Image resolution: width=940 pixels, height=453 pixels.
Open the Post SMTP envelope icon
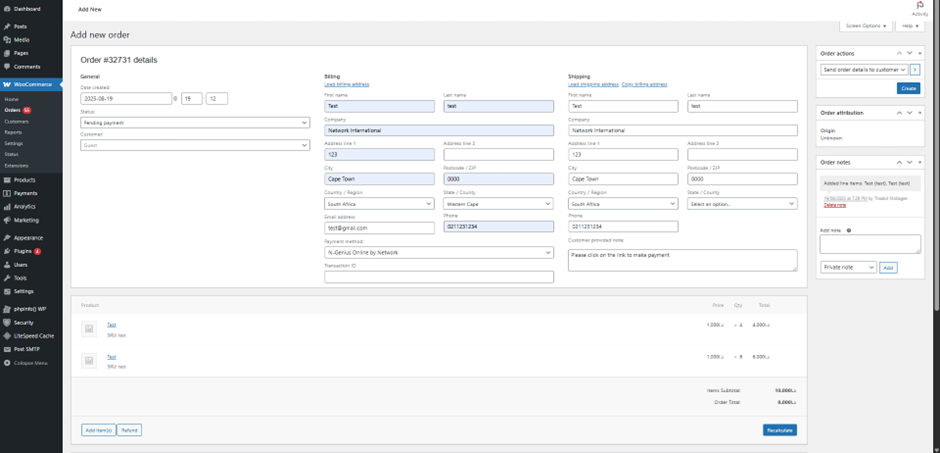[x=7, y=349]
